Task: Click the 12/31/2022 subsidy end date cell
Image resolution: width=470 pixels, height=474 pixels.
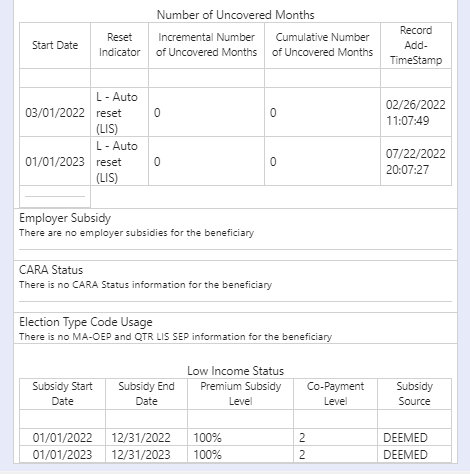Action: coord(146,437)
